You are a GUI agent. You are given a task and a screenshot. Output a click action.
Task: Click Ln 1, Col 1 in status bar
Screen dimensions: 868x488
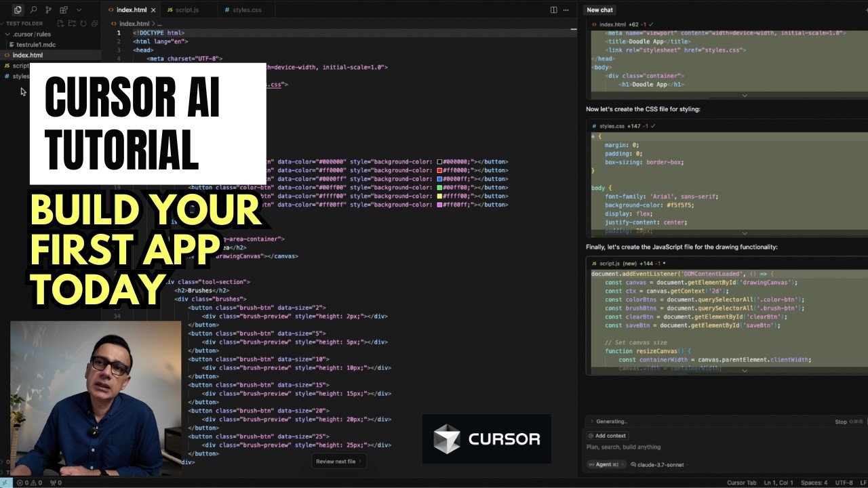[779, 483]
